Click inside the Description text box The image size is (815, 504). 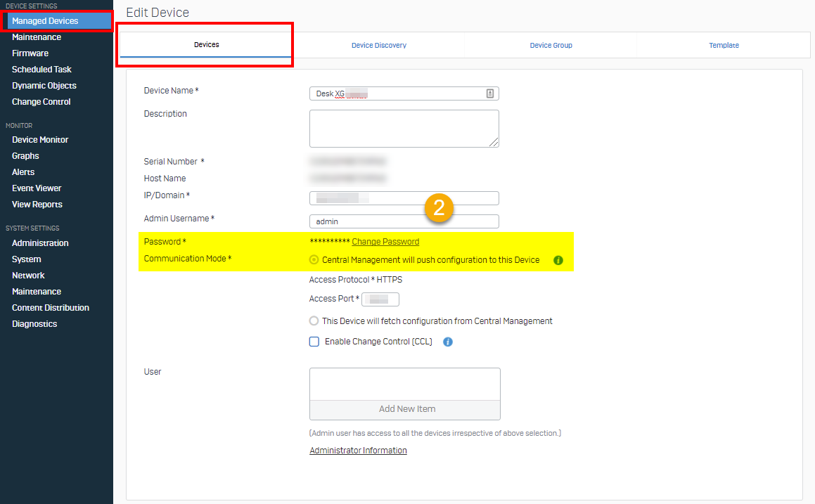pos(404,128)
